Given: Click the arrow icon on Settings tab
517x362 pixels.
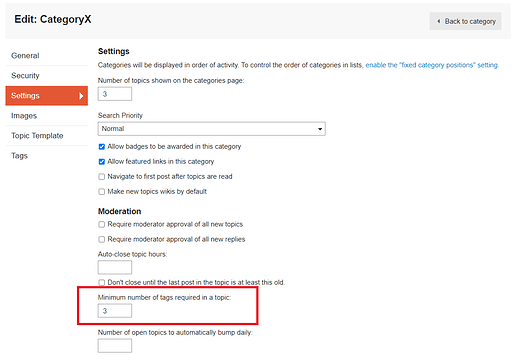Looking at the screenshot, I should 81,96.
